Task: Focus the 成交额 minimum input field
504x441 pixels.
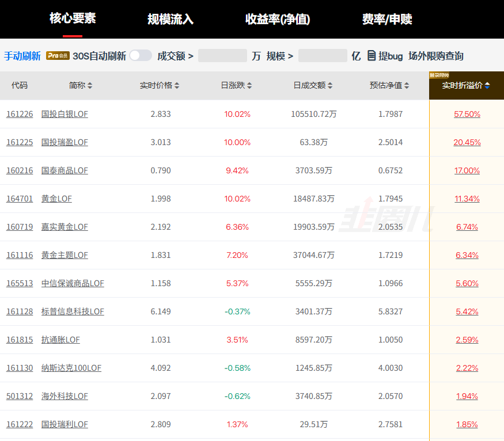Action: [222, 56]
